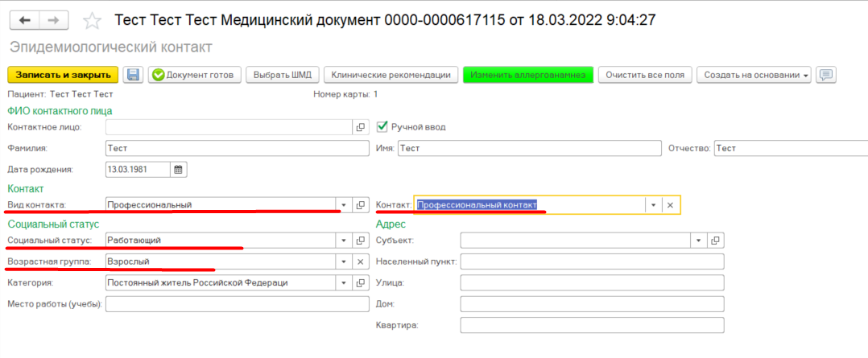Image resolution: width=868 pixels, height=358 pixels.
Task: Click the back navigation arrow
Action: click(x=24, y=19)
